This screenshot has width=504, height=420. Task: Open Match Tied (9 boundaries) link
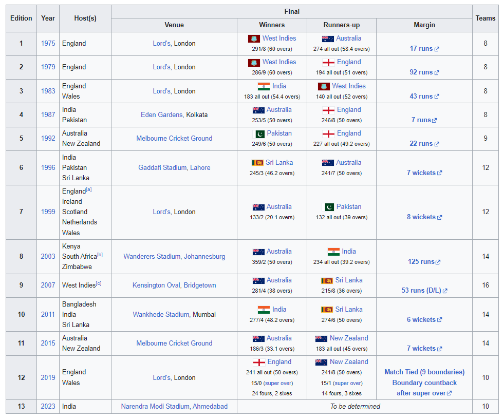(x=424, y=372)
